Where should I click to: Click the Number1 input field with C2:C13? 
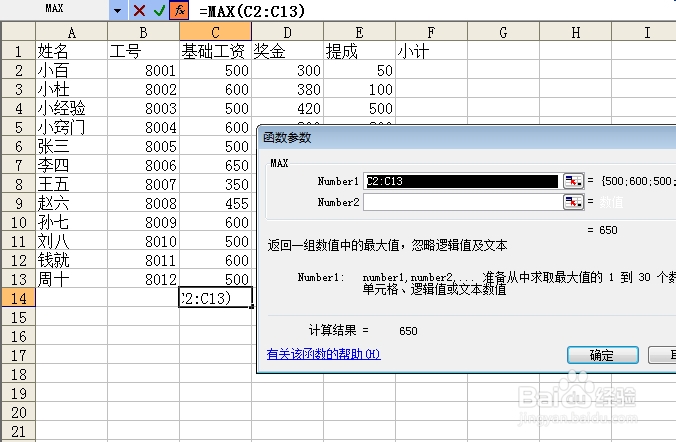(461, 181)
